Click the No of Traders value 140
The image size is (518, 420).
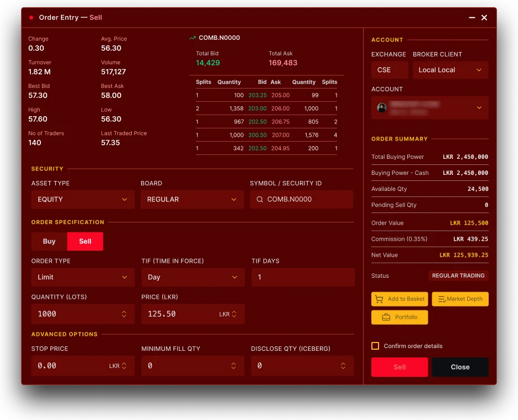(35, 143)
